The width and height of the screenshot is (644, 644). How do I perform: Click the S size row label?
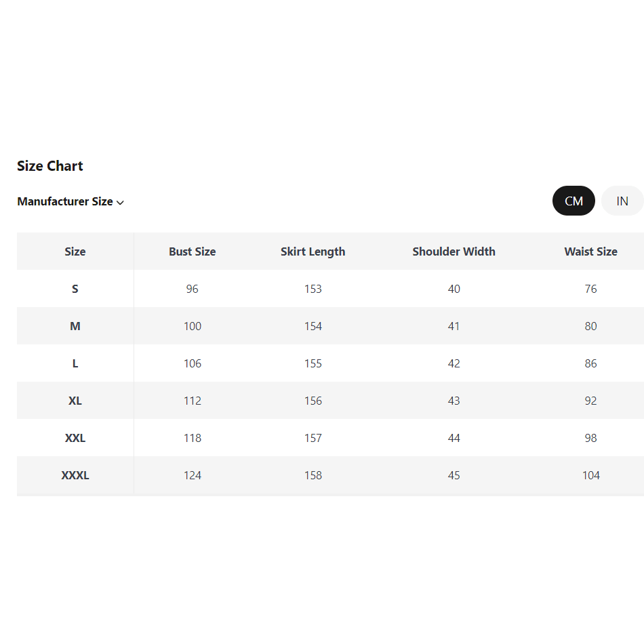(75, 289)
